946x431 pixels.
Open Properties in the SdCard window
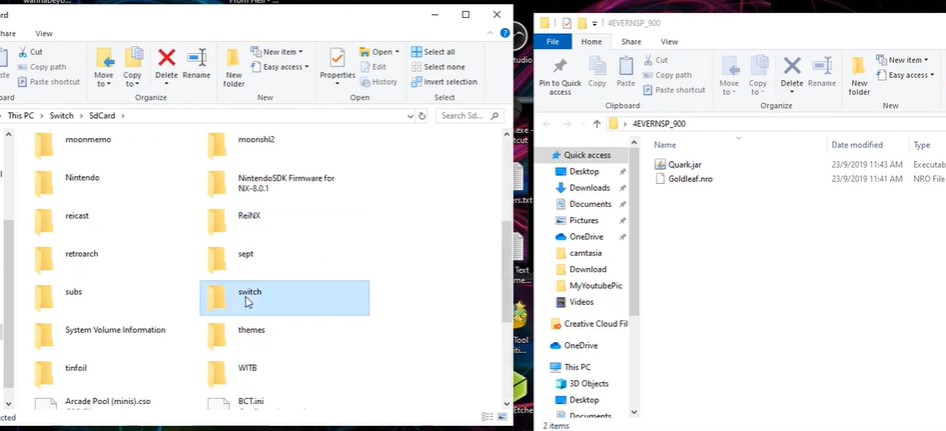(x=337, y=66)
